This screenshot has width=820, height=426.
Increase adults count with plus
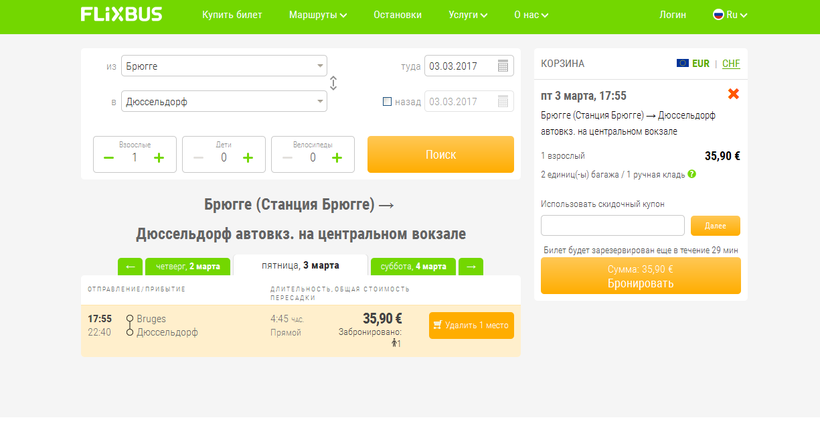[x=159, y=157]
